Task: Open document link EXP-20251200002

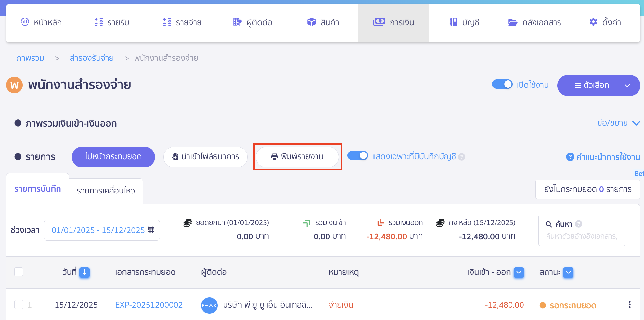Action: tap(149, 305)
